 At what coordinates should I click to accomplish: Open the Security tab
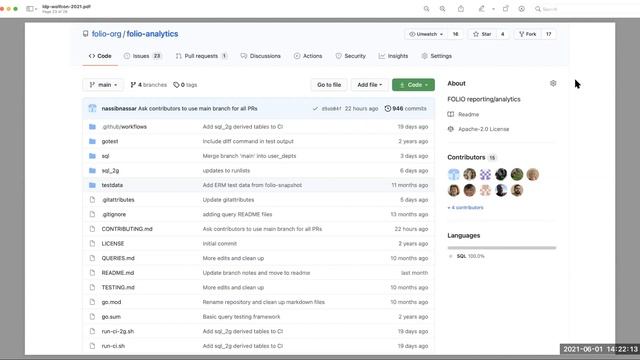[351, 56]
